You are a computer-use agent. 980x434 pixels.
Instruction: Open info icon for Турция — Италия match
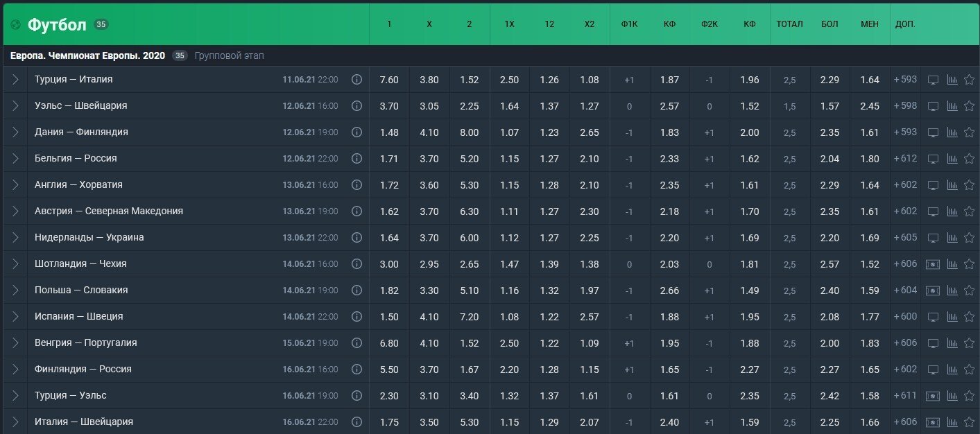[x=356, y=80]
